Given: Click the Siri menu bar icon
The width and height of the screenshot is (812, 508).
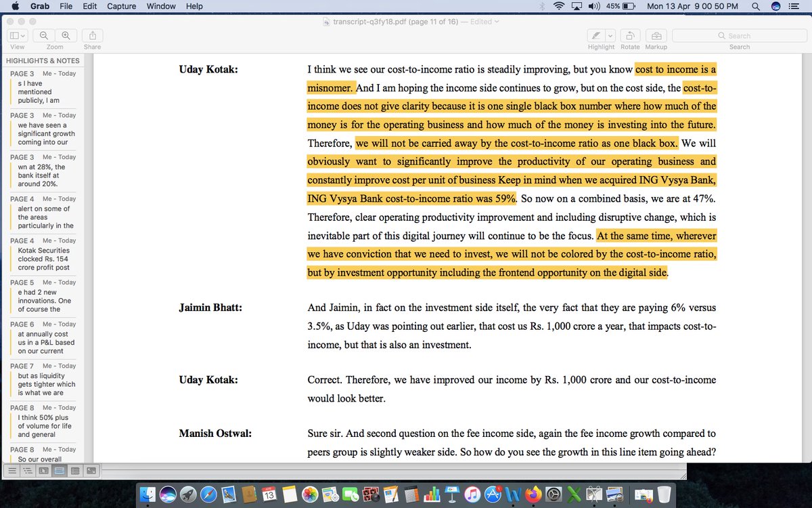Looking at the screenshot, I should (776, 6).
